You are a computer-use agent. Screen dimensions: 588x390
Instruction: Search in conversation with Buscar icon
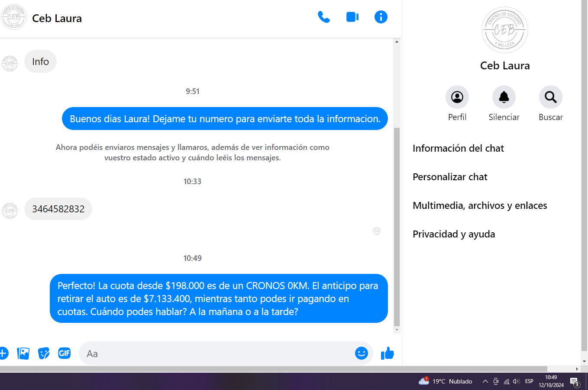550,97
